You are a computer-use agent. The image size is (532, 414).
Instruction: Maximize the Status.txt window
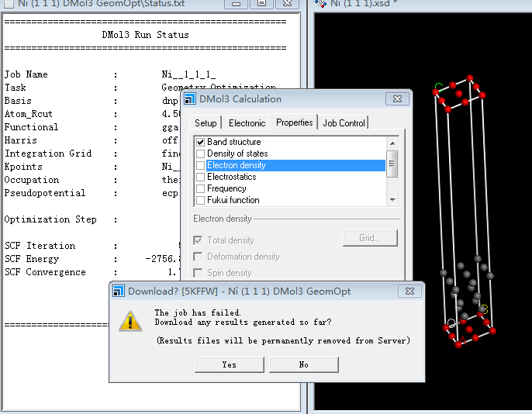(261, 4)
